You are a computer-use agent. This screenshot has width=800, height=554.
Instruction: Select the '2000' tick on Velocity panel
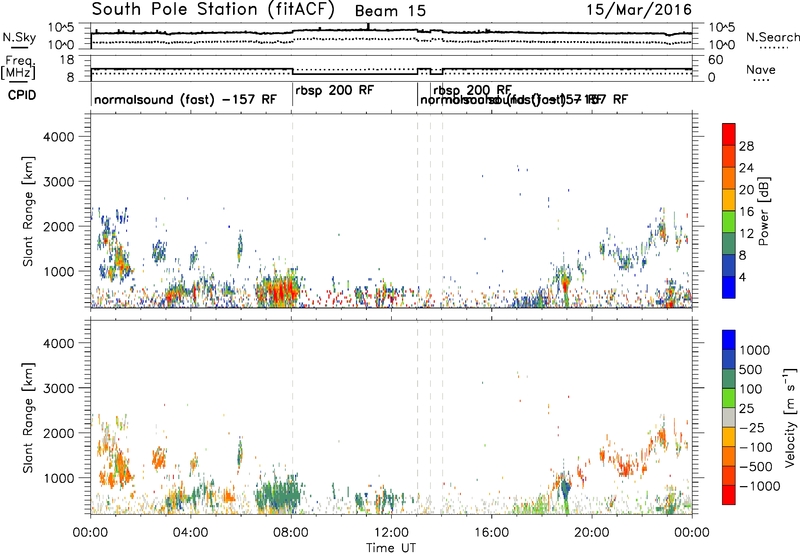click(59, 433)
